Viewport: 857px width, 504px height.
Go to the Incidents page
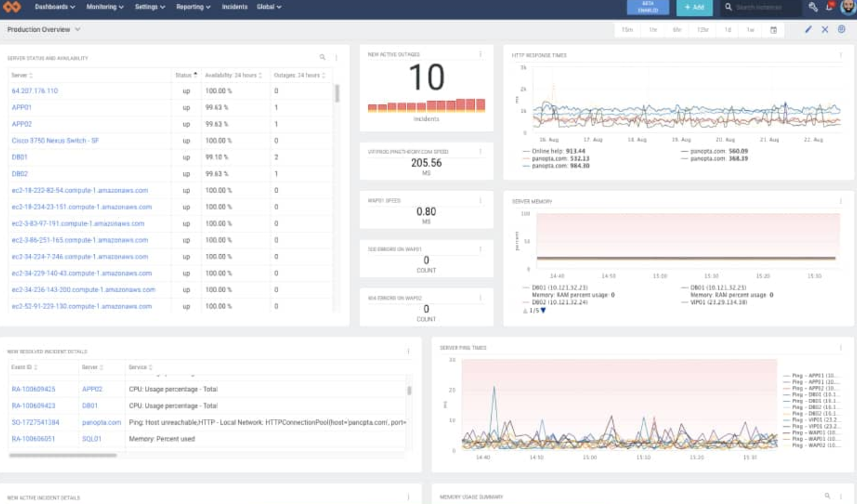235,7
